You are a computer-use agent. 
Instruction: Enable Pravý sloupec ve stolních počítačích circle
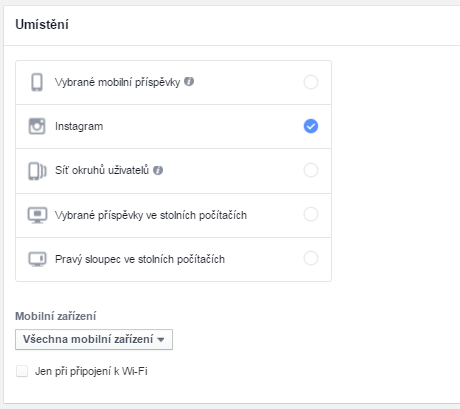tap(311, 258)
